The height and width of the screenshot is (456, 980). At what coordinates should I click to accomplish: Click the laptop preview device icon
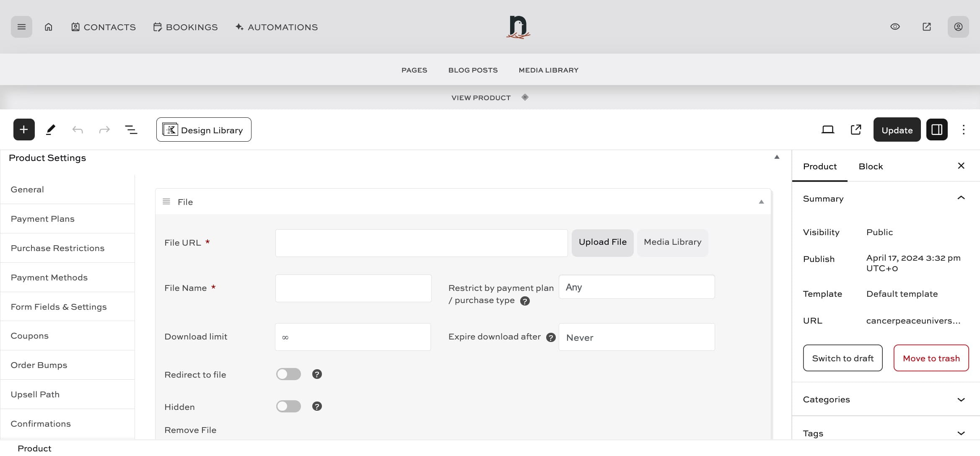pyautogui.click(x=827, y=130)
